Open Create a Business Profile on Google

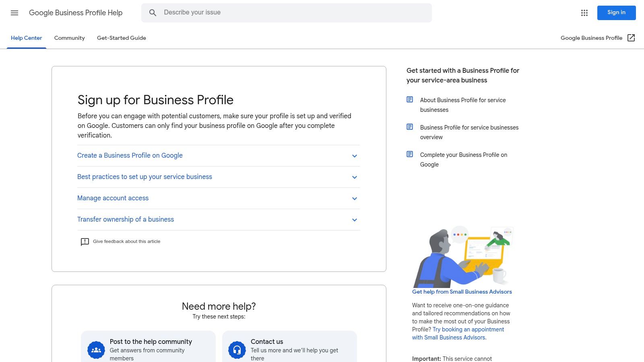tap(130, 155)
